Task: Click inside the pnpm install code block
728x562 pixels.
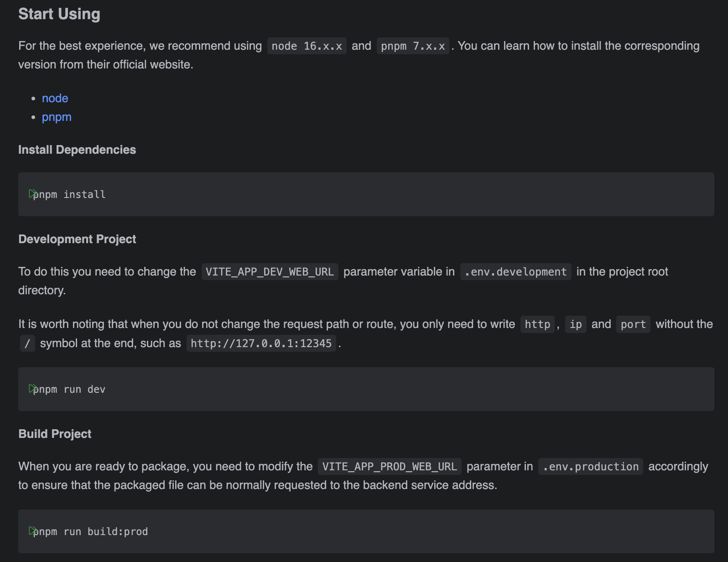Action: point(366,194)
